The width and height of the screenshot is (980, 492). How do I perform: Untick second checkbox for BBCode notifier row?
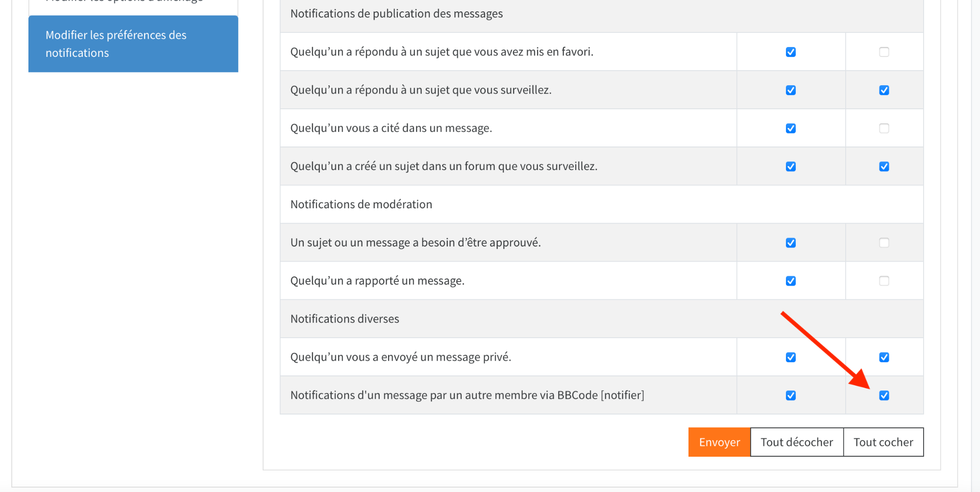pyautogui.click(x=884, y=395)
